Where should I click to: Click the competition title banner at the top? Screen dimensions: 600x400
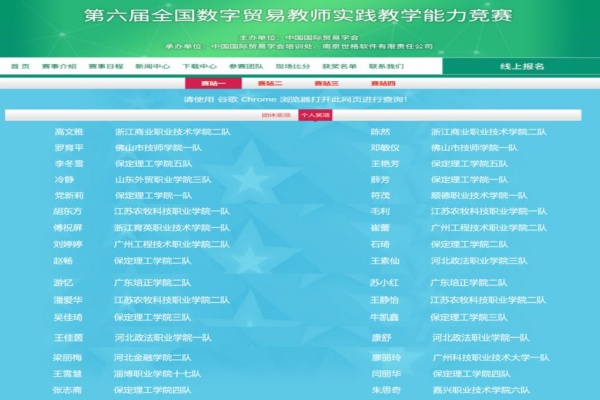pos(300,18)
